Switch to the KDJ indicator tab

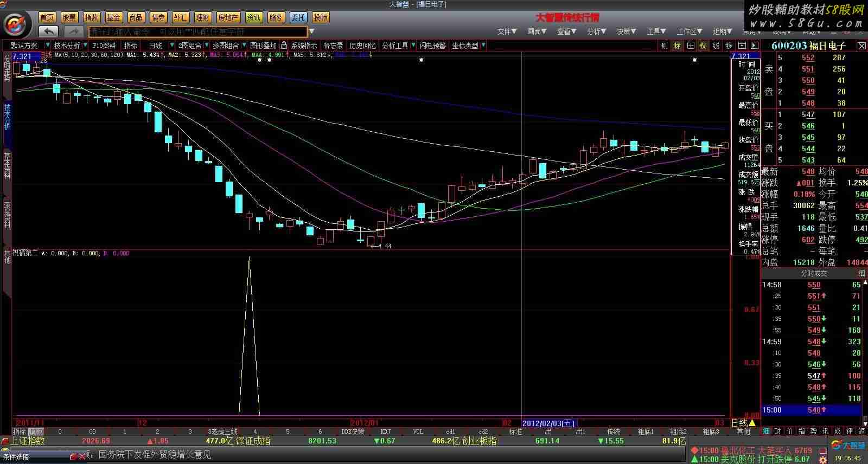386,432
